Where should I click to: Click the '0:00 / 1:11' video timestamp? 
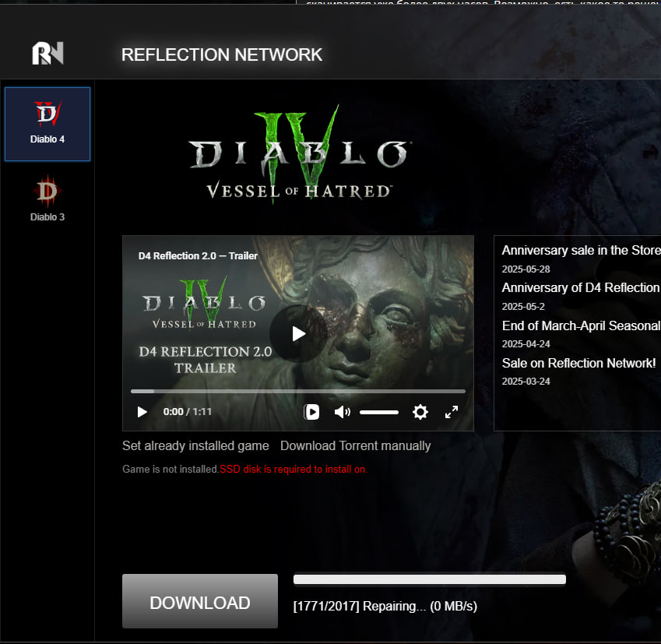[x=187, y=412]
